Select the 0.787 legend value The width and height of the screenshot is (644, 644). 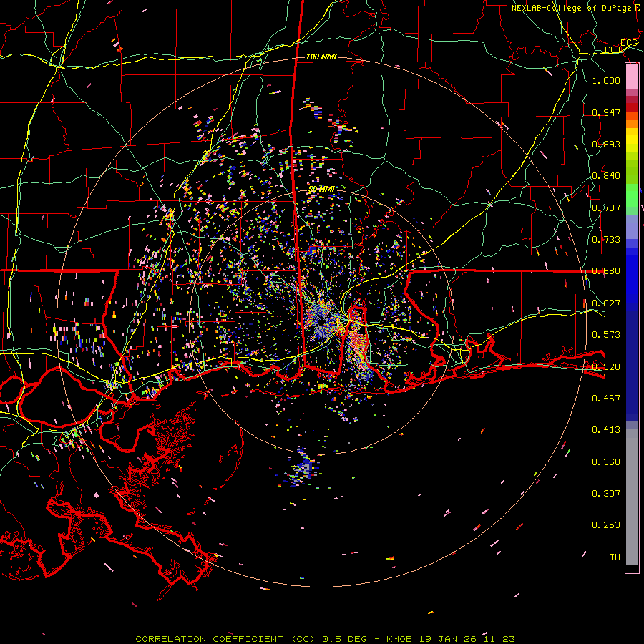click(606, 208)
